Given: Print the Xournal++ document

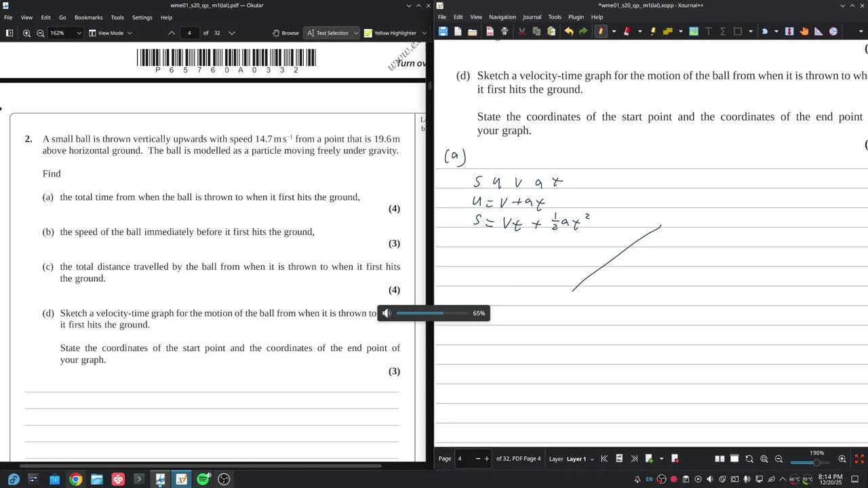Looking at the screenshot, I should [x=505, y=31].
